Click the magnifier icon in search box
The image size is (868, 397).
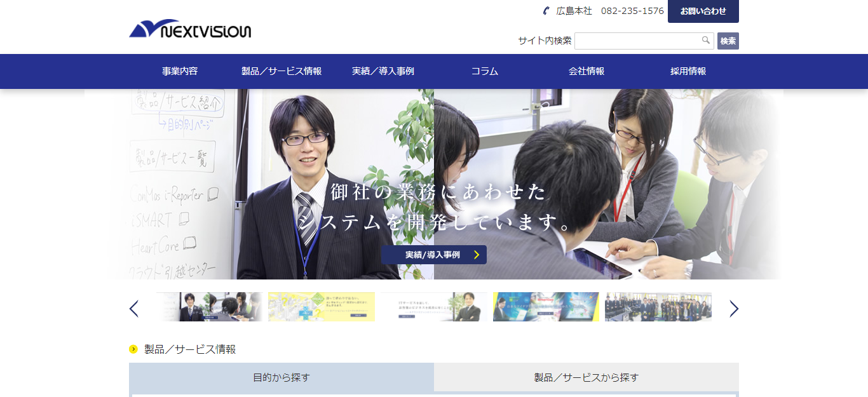pos(705,41)
